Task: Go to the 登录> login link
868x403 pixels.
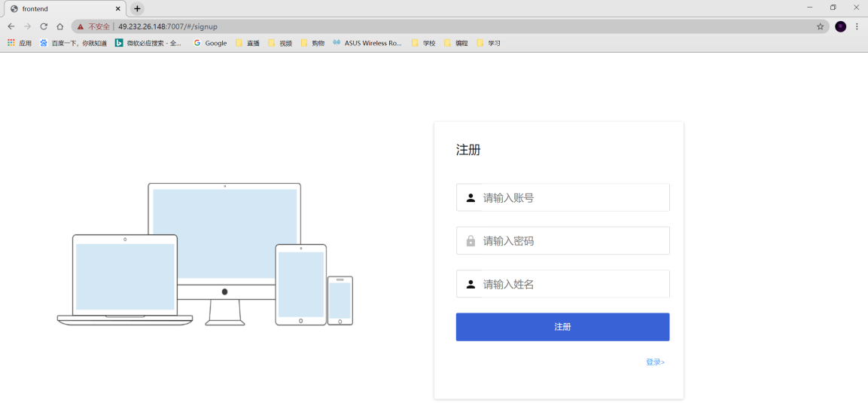Action: tap(656, 362)
